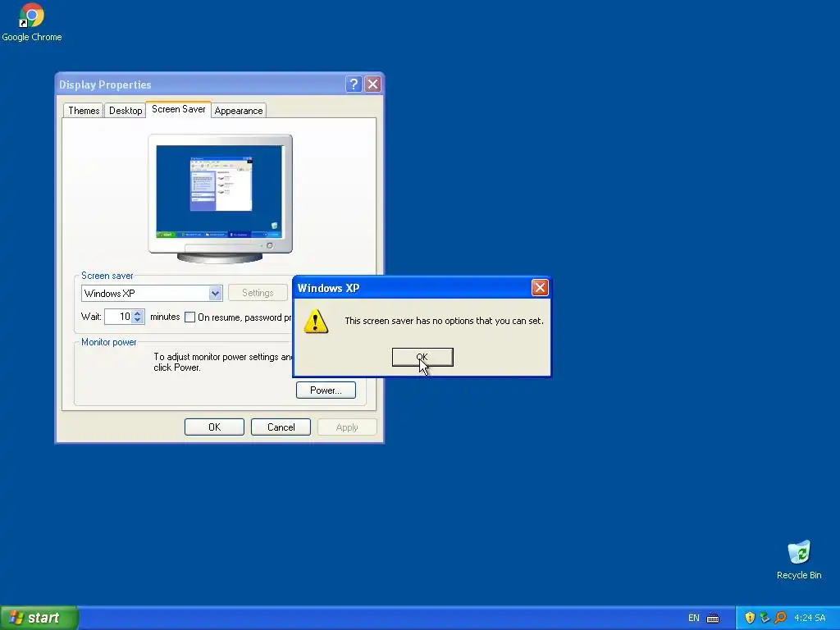Select the Recycle Bin desktop icon
Screen dimensions: 840x630
pos(799,559)
